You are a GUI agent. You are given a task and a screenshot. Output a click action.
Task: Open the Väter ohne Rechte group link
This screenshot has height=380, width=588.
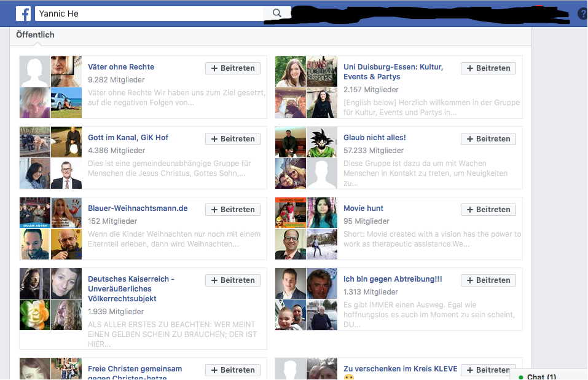[121, 67]
